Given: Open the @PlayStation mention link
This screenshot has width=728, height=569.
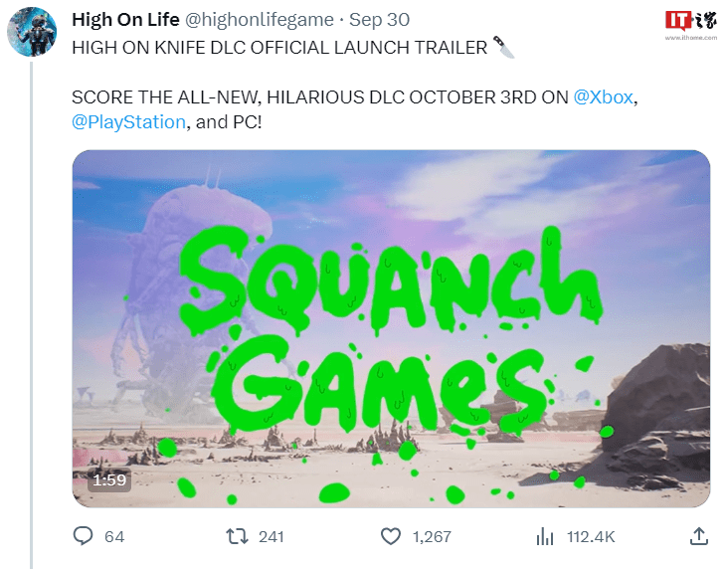Looking at the screenshot, I should pyautogui.click(x=128, y=122).
